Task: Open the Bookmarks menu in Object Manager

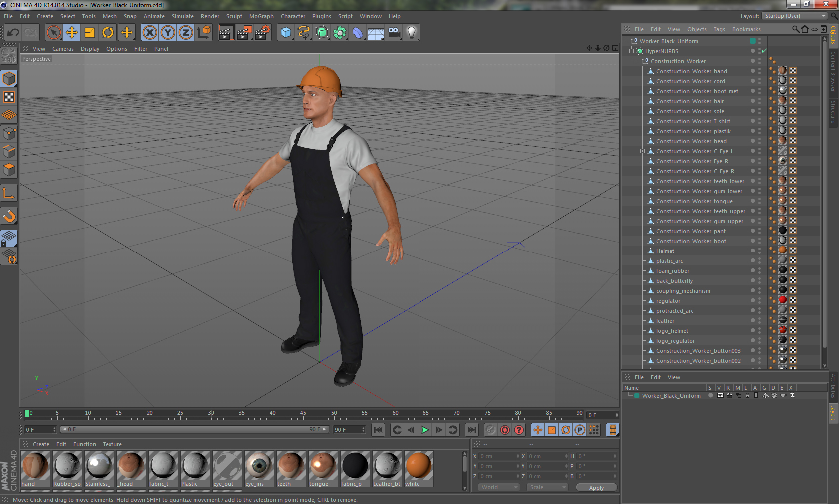Action: pyautogui.click(x=746, y=29)
